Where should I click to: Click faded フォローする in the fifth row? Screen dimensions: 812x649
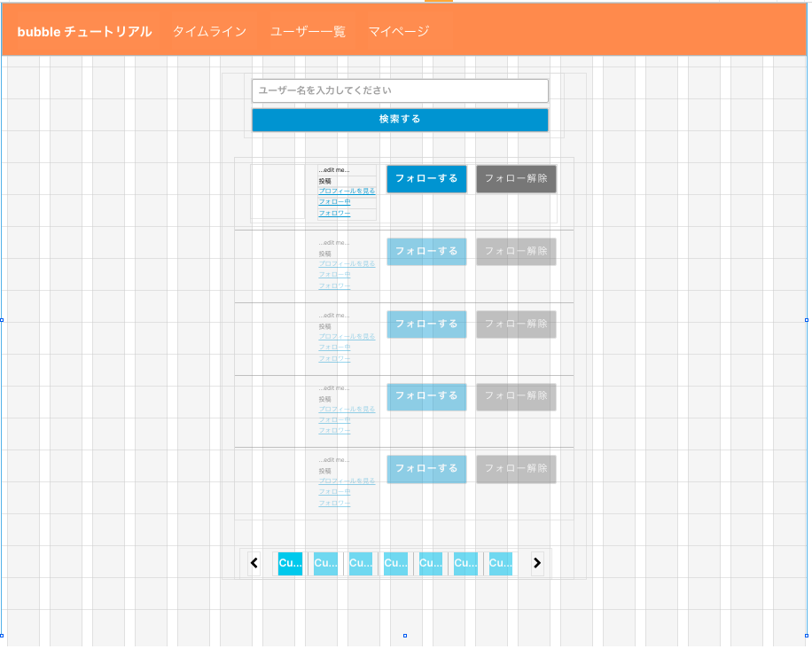point(426,469)
